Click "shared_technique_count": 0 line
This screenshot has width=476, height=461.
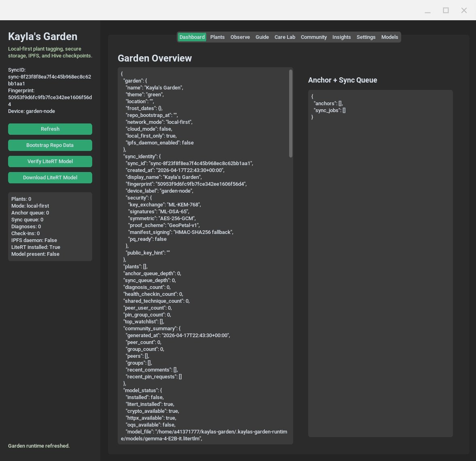pos(157,301)
